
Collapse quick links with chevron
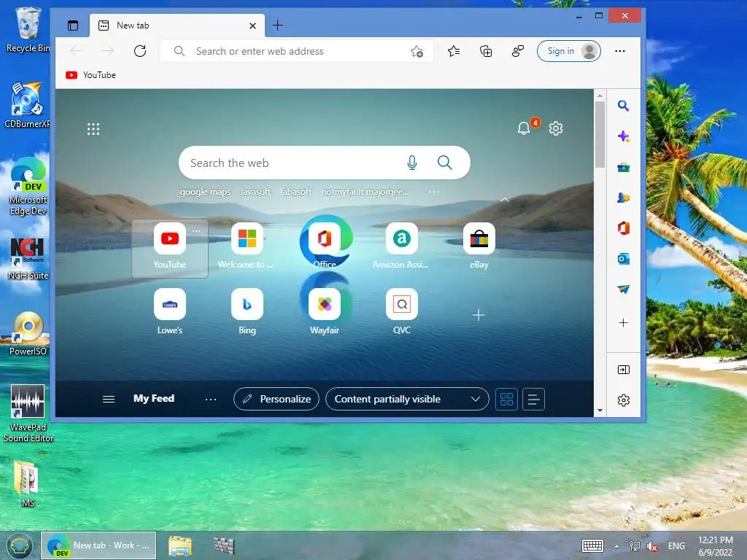(505, 200)
